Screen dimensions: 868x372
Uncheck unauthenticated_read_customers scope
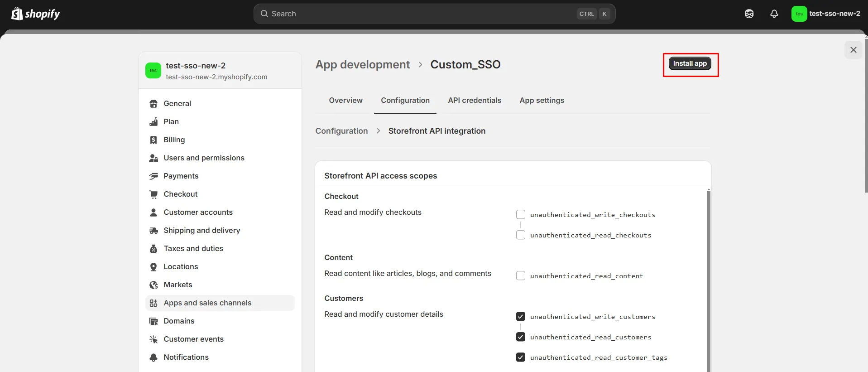[521, 337]
